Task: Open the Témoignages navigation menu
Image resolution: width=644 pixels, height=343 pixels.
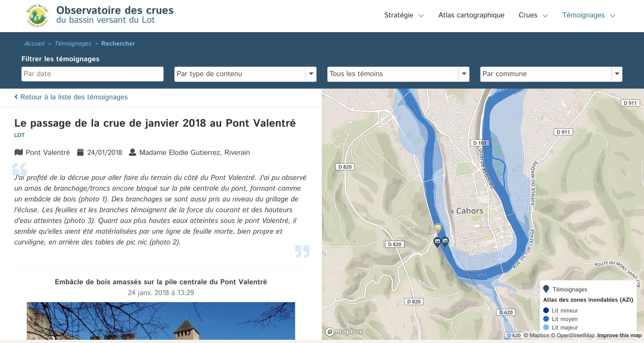Action: click(x=588, y=15)
